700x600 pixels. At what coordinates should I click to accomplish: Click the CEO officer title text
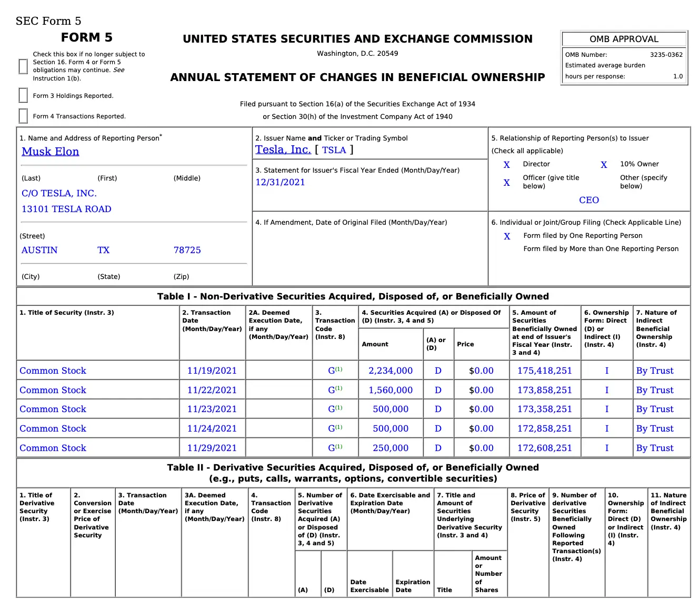click(589, 200)
